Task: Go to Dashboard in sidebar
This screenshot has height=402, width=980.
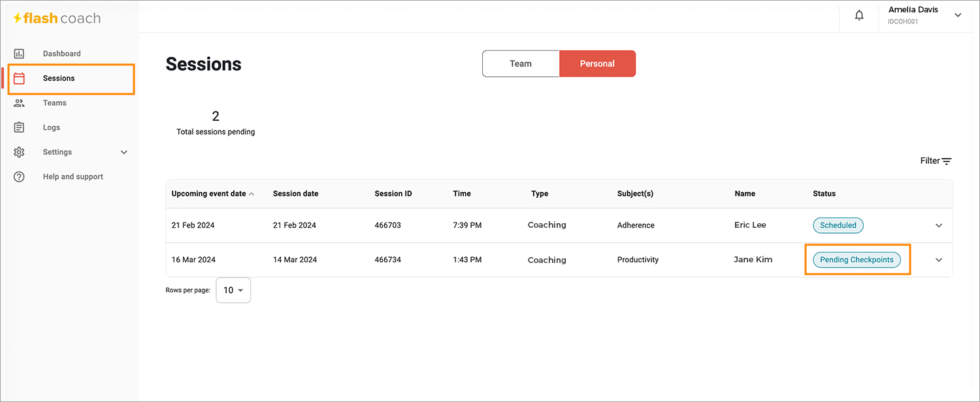Action: pyautogui.click(x=62, y=54)
